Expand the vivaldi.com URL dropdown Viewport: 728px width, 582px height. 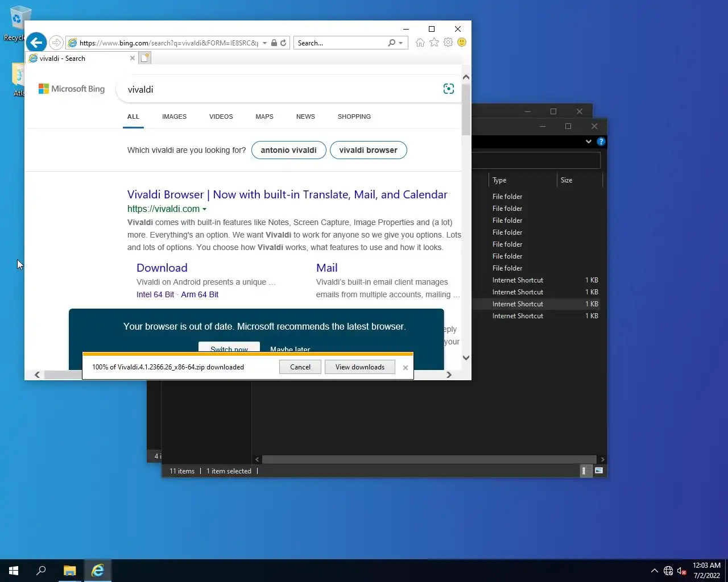coord(205,209)
